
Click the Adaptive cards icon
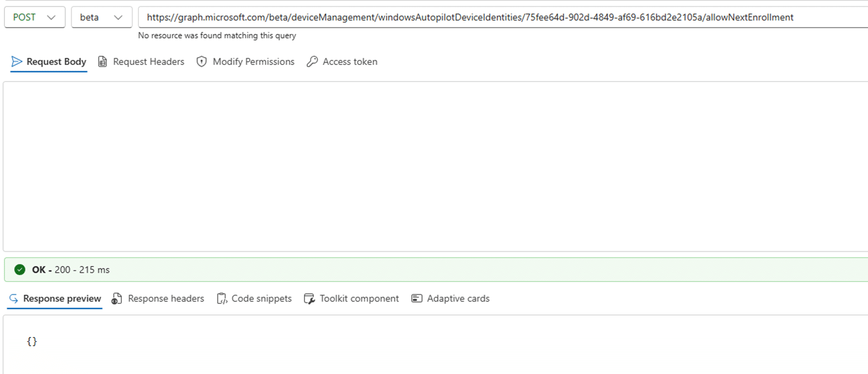pos(417,298)
